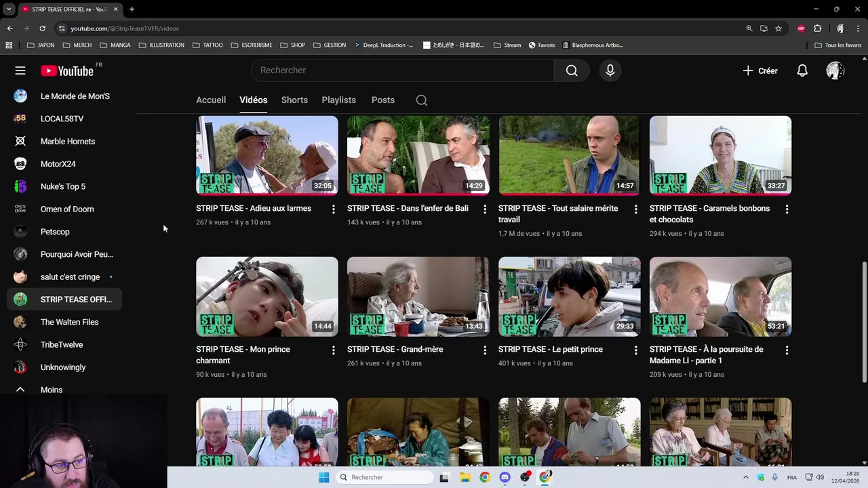Open the salut c'est cringe channel
The width and height of the screenshot is (868, 488).
[x=64, y=277]
